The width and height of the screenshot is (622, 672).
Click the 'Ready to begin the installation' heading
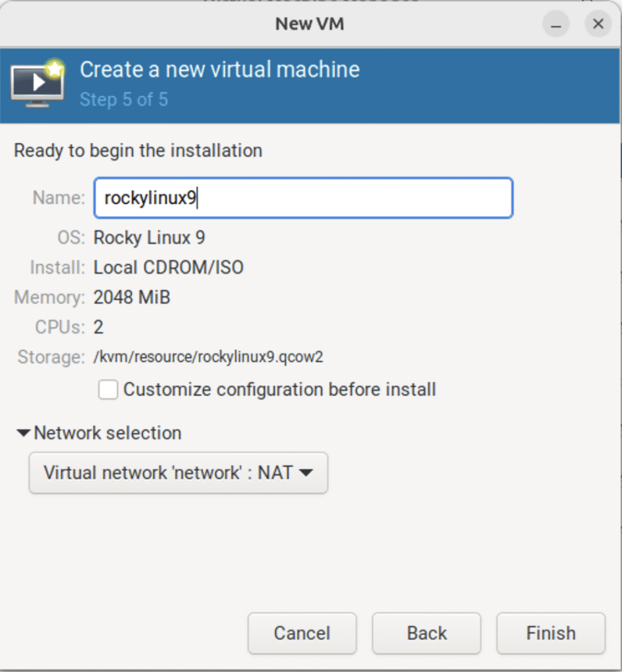[138, 151]
